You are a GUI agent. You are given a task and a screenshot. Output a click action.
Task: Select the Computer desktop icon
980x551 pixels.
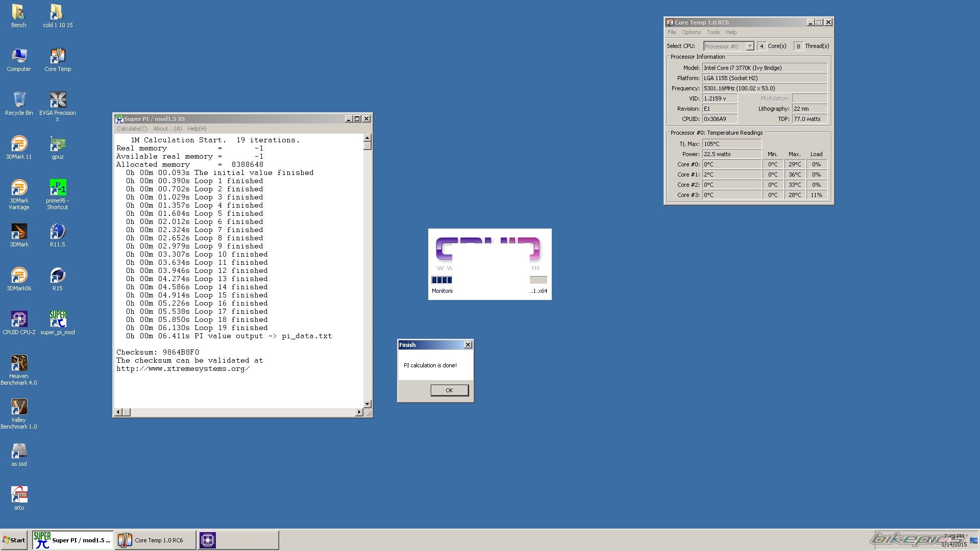[18, 60]
